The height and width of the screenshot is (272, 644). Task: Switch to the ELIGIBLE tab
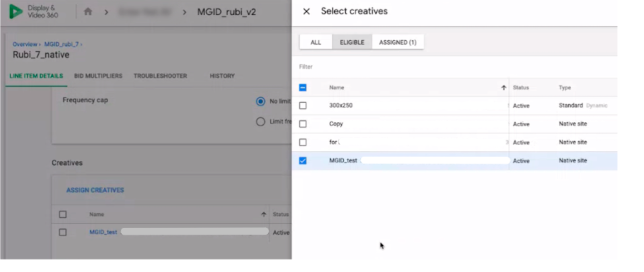[x=352, y=42]
